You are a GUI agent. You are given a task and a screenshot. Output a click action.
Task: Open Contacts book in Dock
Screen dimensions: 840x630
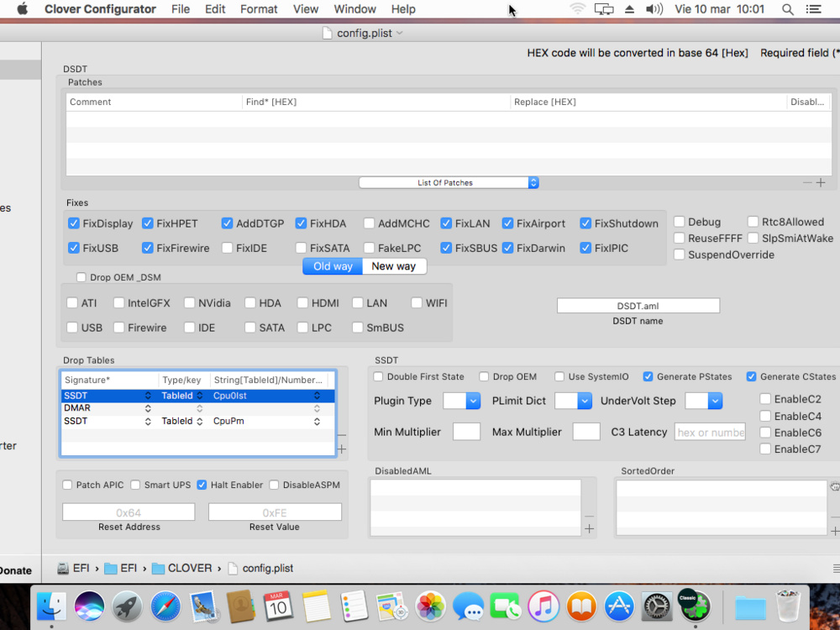click(x=240, y=606)
